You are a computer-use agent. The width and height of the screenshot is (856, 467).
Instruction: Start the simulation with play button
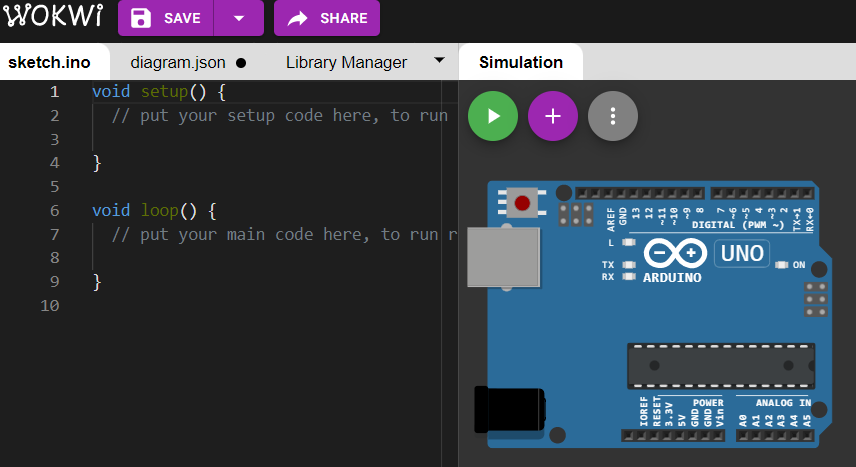pos(493,116)
